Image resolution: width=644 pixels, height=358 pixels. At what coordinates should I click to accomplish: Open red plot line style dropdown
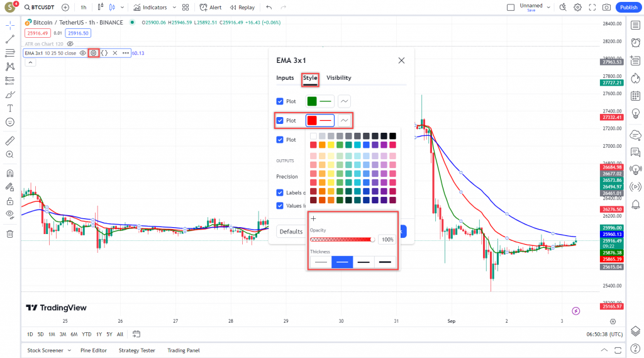344,120
